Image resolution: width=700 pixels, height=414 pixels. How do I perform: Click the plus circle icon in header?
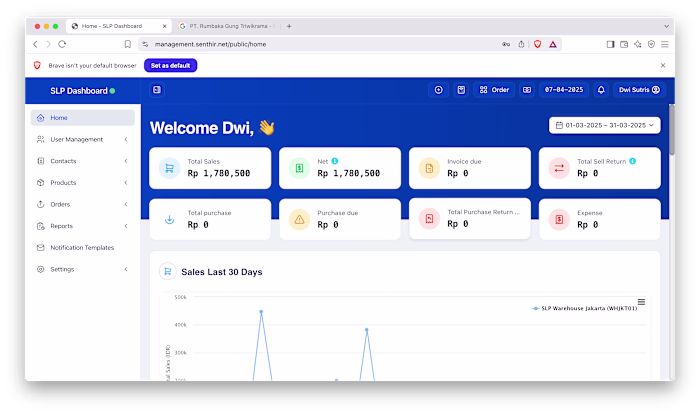point(438,90)
